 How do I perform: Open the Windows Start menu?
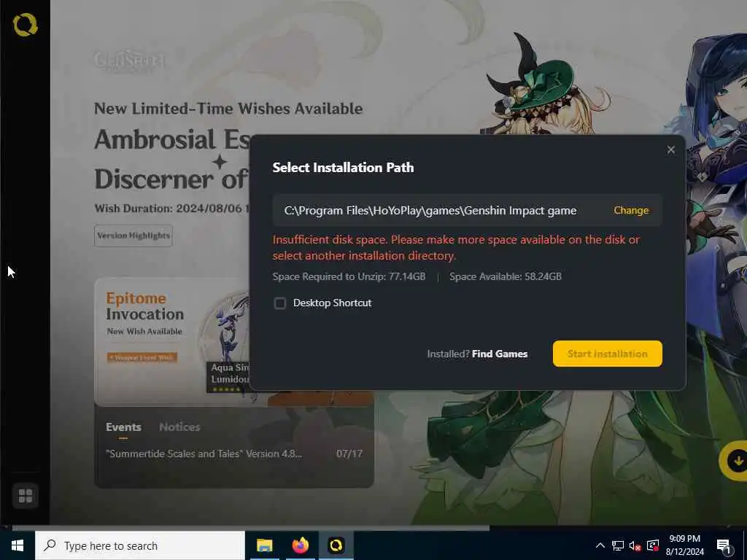[x=18, y=545]
